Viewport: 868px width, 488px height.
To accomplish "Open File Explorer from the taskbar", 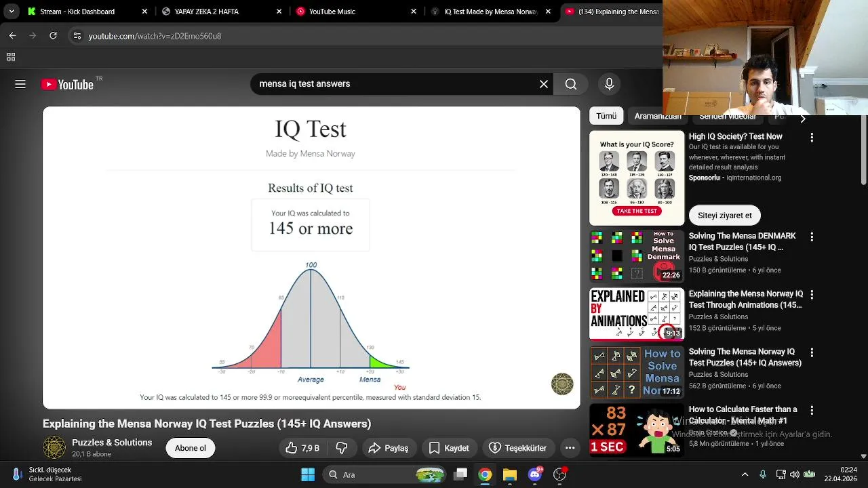I will pos(510,474).
